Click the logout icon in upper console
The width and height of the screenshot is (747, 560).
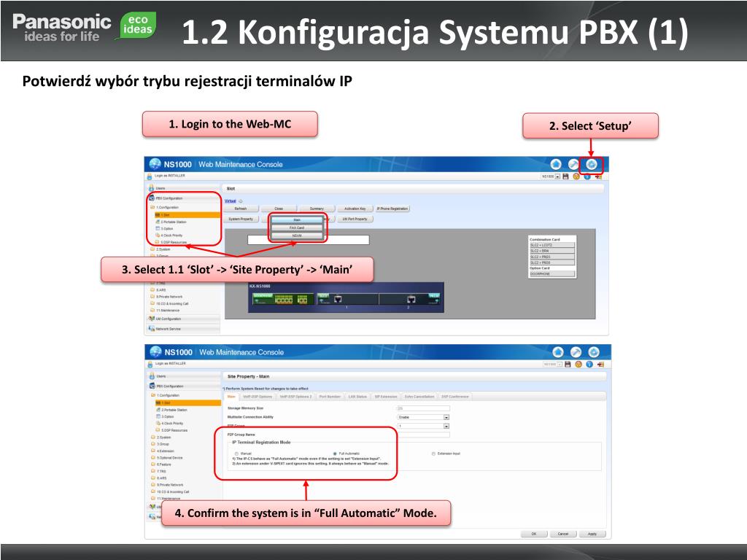tap(599, 176)
